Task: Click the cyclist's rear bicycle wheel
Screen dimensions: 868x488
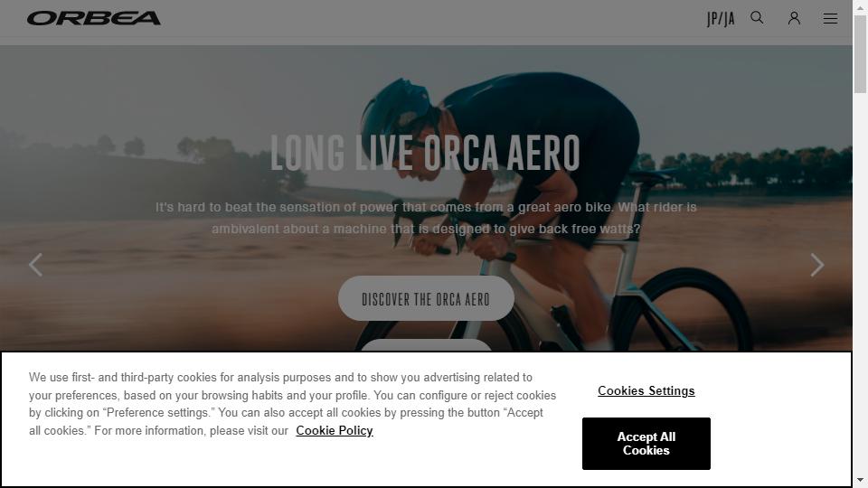Action: [689, 310]
